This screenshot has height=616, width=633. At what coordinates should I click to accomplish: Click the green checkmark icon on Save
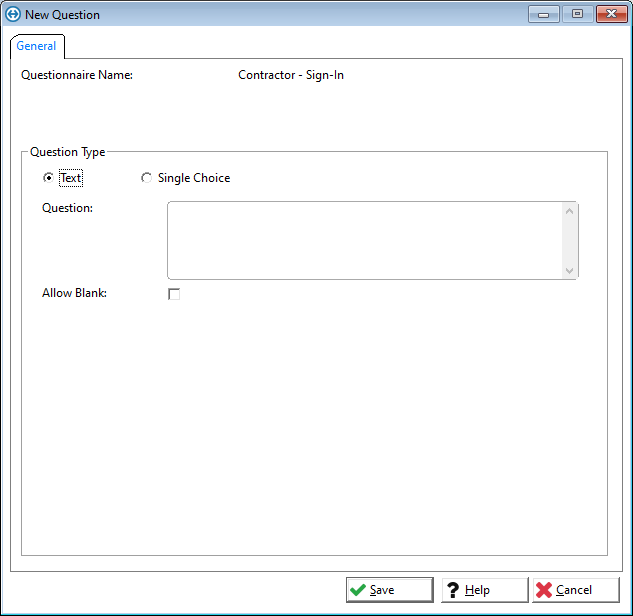pyautogui.click(x=358, y=590)
